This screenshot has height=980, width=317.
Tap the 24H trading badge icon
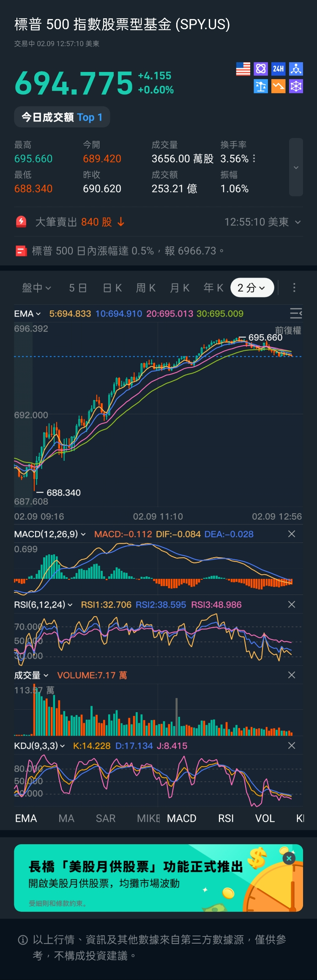pos(278,69)
